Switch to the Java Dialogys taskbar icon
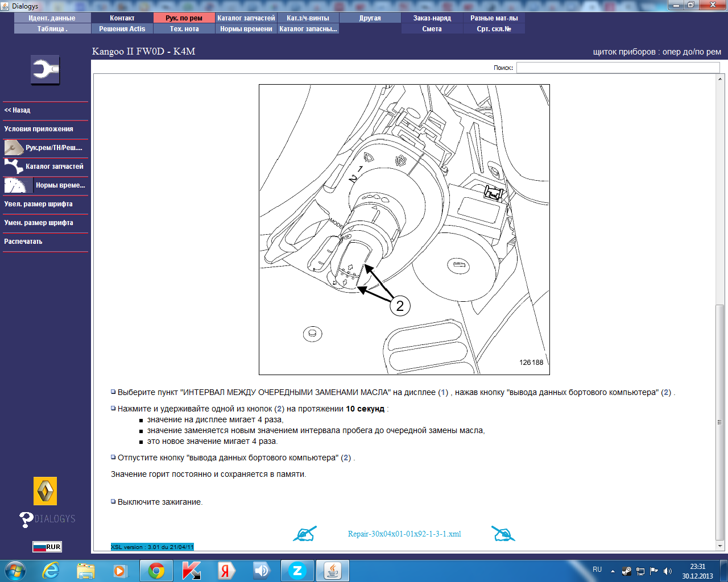This screenshot has height=582, width=728. pyautogui.click(x=333, y=571)
